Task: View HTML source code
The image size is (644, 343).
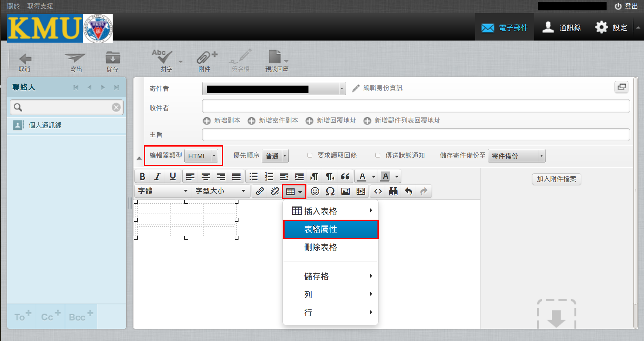Action: [378, 191]
